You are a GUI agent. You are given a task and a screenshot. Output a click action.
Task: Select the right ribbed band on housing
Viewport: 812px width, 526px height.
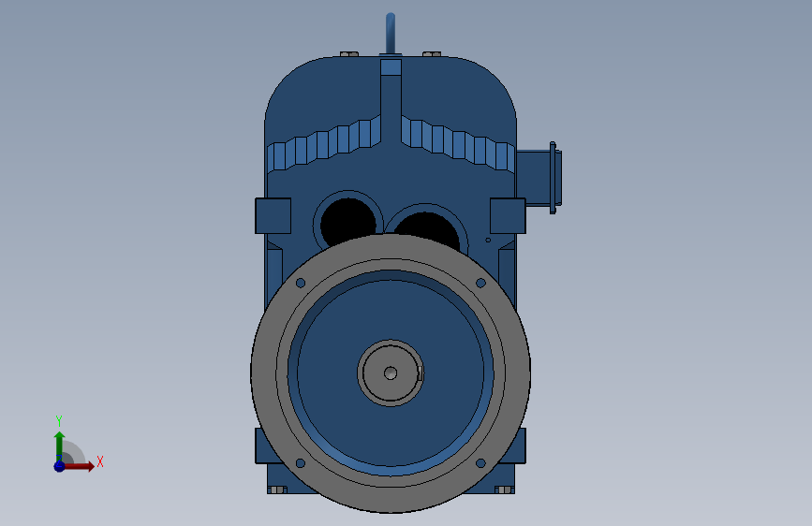[458, 144]
